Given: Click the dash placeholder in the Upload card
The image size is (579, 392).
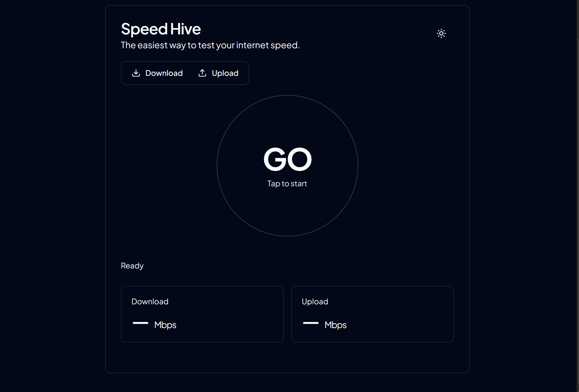Looking at the screenshot, I should point(311,323).
